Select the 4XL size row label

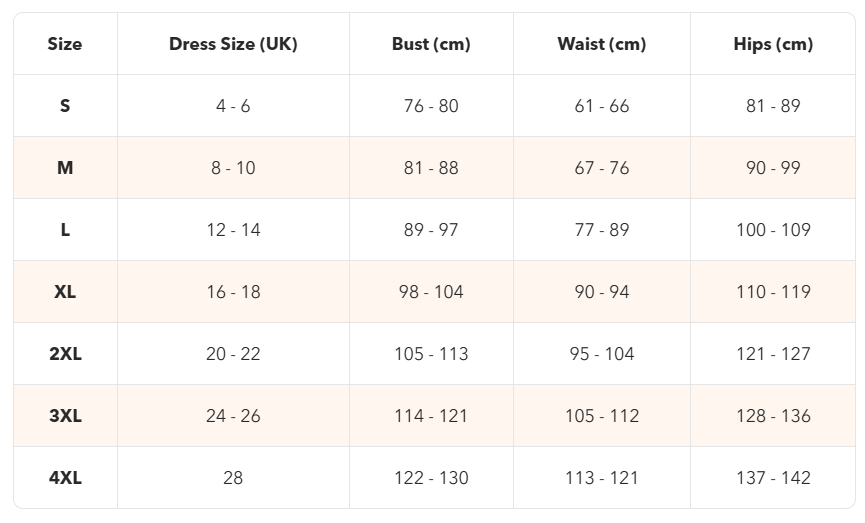[x=65, y=478]
